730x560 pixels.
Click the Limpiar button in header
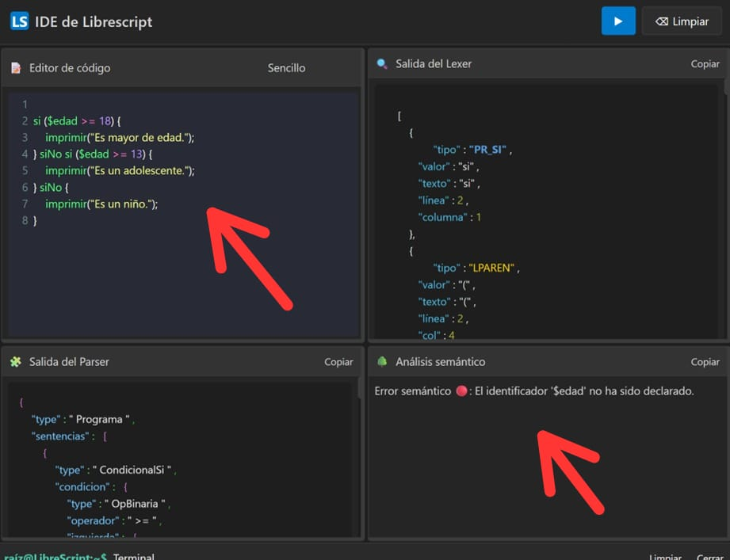[682, 21]
